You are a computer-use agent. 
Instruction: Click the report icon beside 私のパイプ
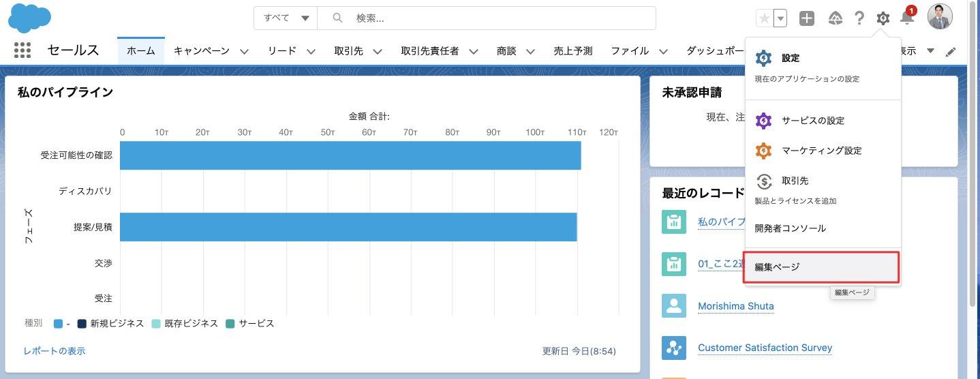[x=674, y=222]
